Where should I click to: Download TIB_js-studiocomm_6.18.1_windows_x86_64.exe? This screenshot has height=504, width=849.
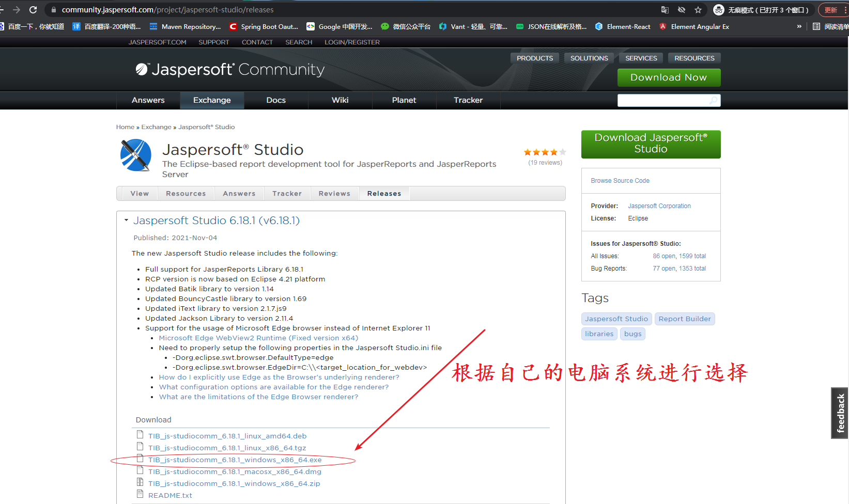[x=235, y=460]
